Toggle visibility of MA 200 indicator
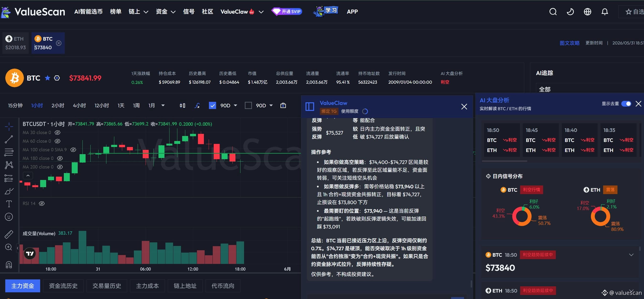The height and width of the screenshot is (299, 644). (x=60, y=167)
